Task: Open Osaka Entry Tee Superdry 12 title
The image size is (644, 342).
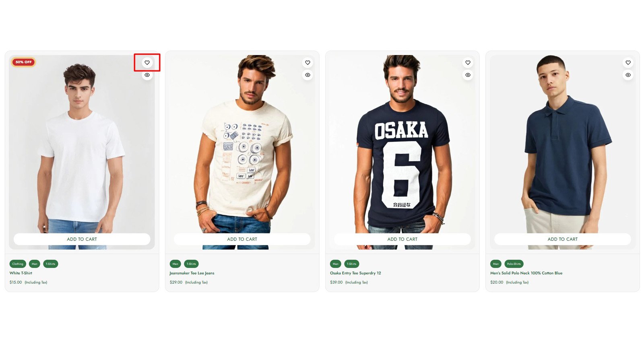Action: (355, 273)
